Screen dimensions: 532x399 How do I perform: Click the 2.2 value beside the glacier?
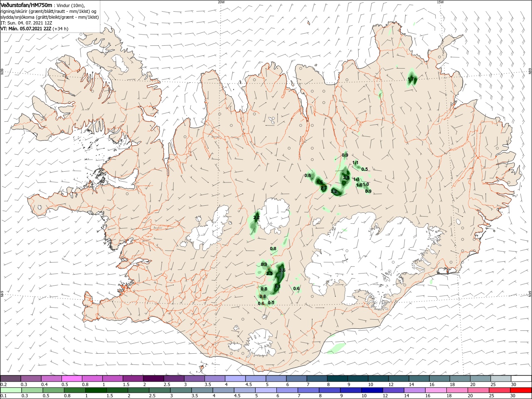(x=256, y=217)
